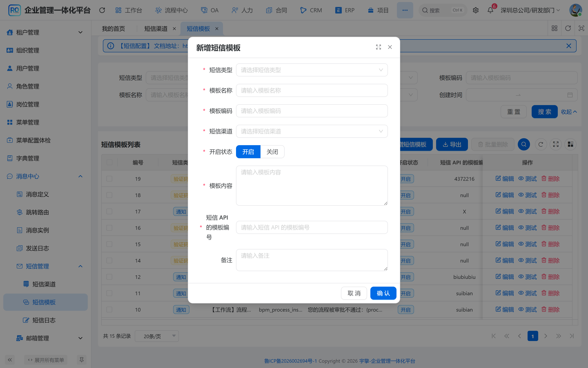This screenshot has height=368, width=588.
Task: Click the 模板内容 textarea
Action: (x=312, y=185)
